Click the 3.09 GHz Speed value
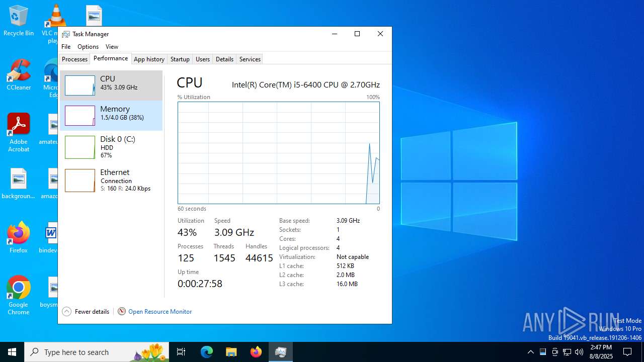Viewport: 644px width, 362px height. tap(234, 232)
